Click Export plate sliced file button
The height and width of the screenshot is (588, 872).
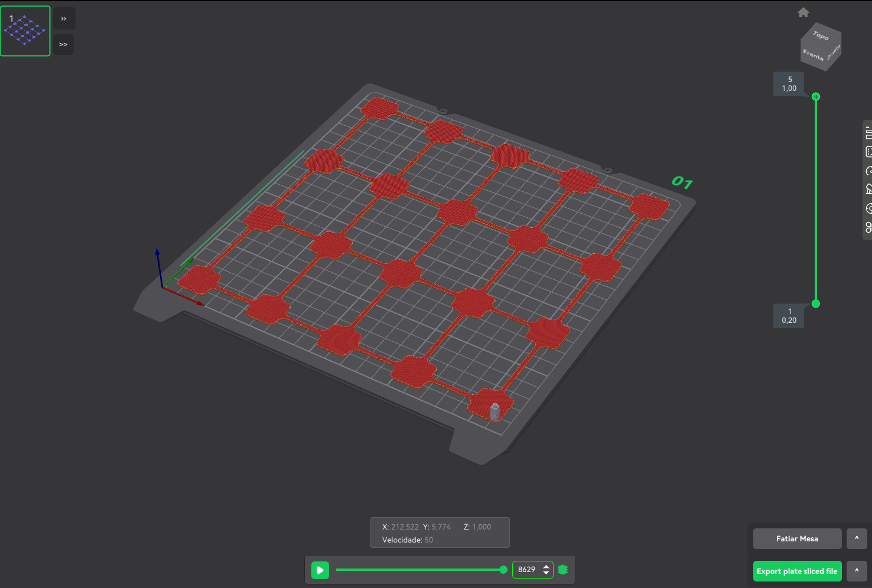coord(797,571)
